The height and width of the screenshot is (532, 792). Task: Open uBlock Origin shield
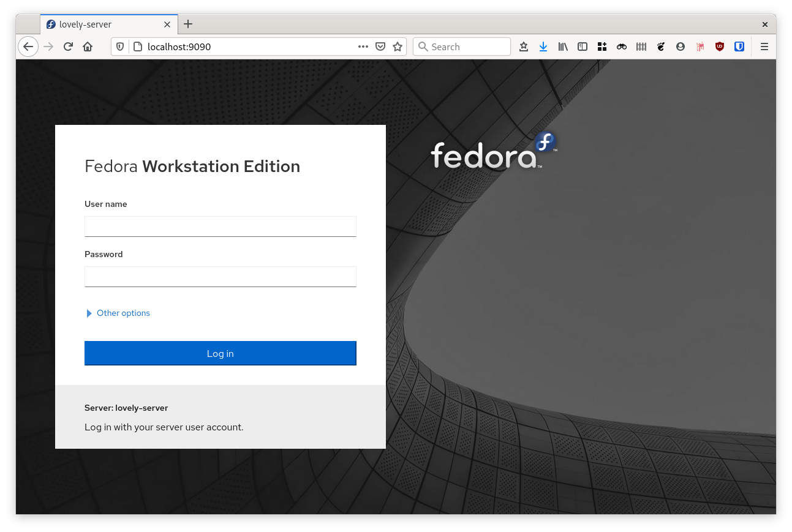click(720, 47)
